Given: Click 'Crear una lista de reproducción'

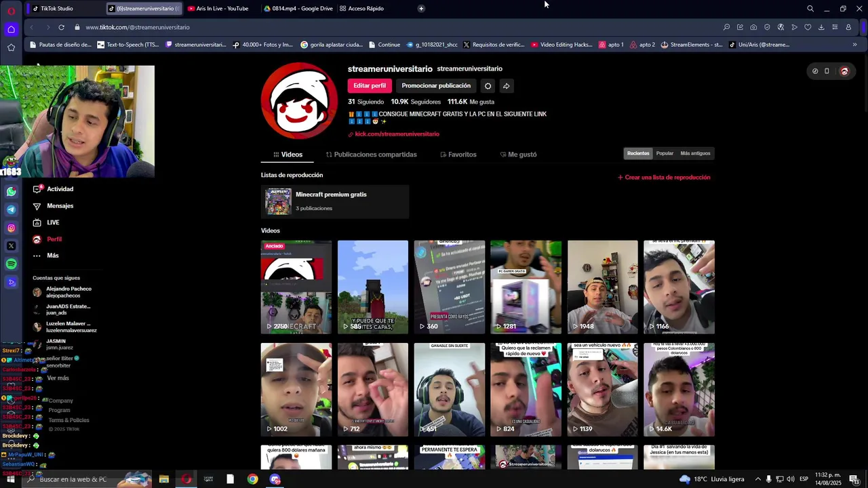Looking at the screenshot, I should (664, 178).
